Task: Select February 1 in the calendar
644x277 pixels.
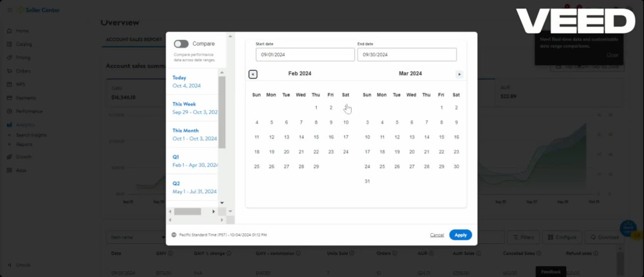Action: [316, 108]
